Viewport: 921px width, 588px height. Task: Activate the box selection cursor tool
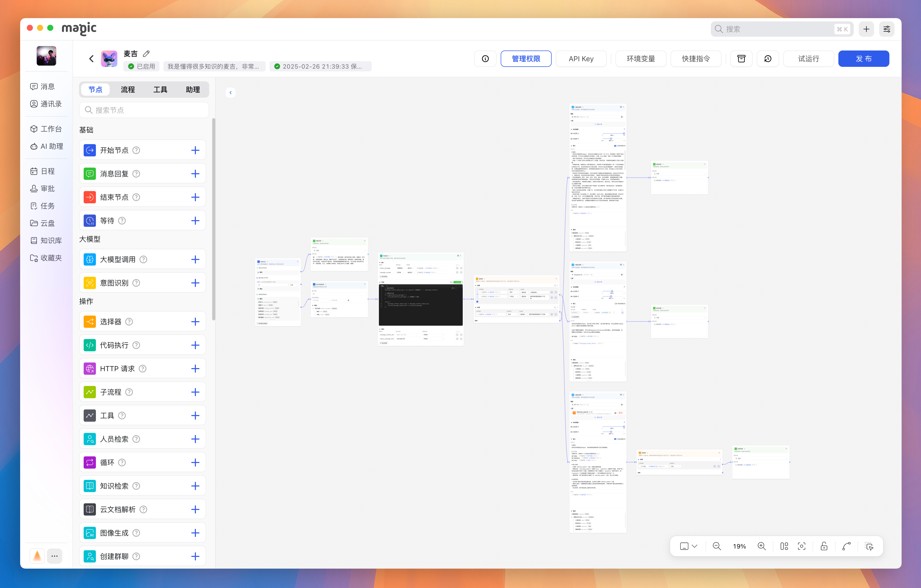(x=869, y=546)
